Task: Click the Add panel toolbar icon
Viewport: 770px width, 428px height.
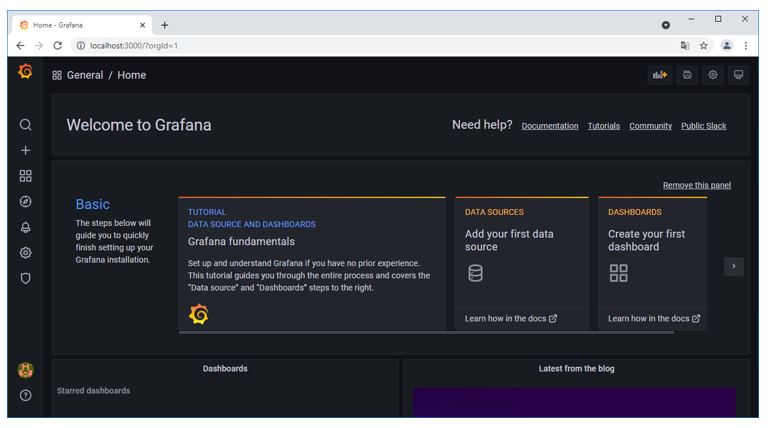Action: [x=660, y=75]
